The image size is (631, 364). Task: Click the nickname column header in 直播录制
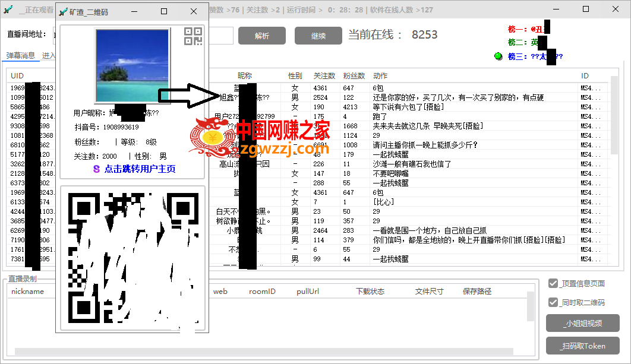(x=28, y=291)
